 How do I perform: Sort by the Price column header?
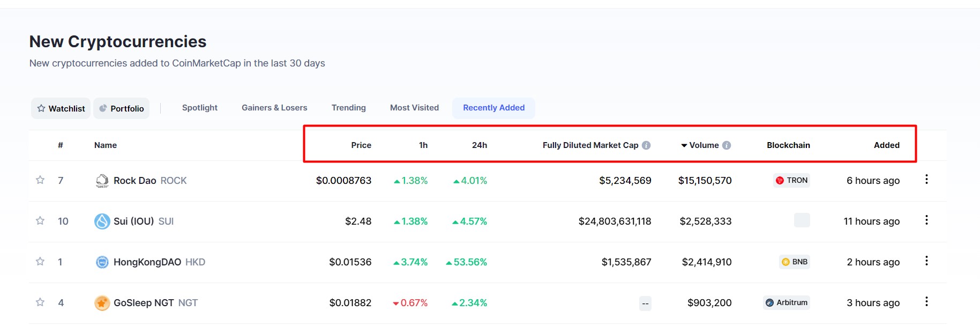click(361, 145)
